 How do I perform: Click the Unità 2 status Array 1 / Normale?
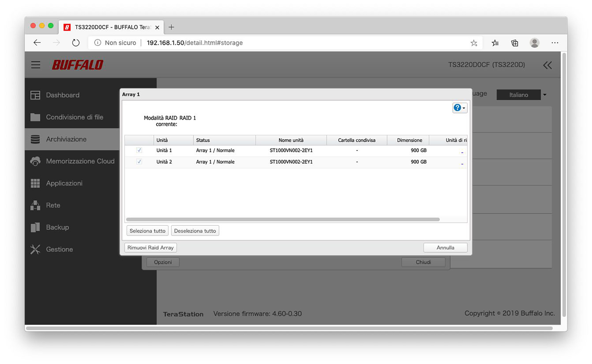[215, 162]
